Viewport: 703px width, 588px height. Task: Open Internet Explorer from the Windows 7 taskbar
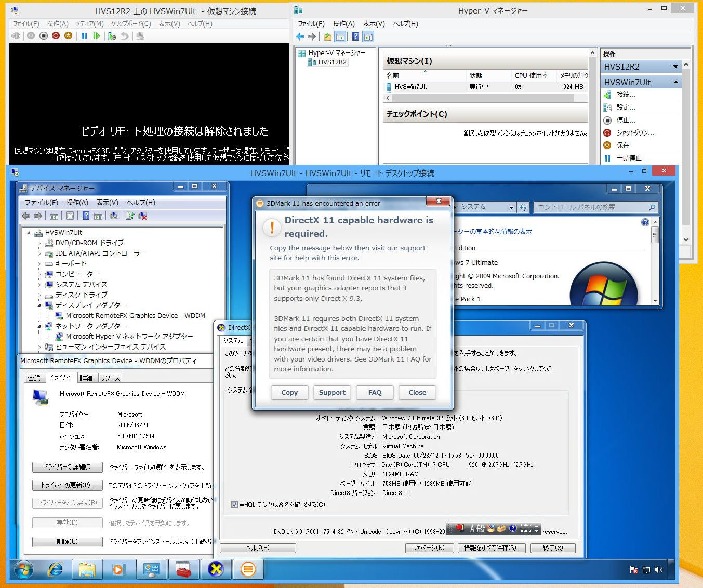(55, 570)
